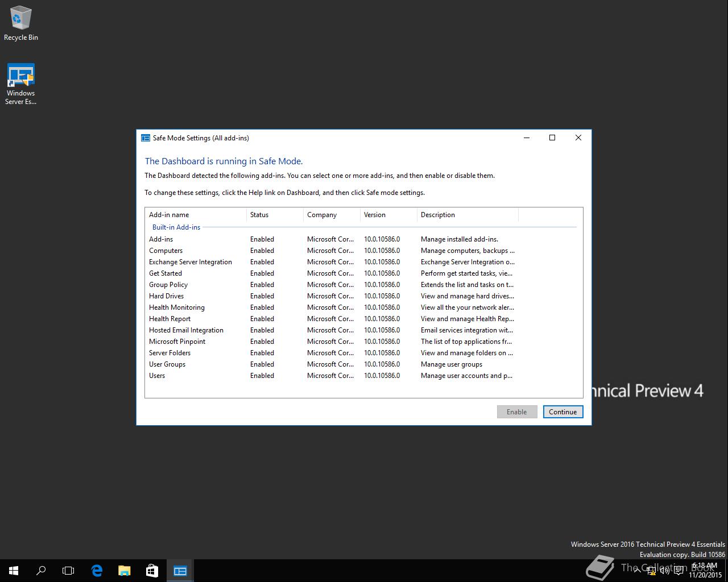
Task: Close the Safe Mode Settings dialog
Action: (578, 138)
